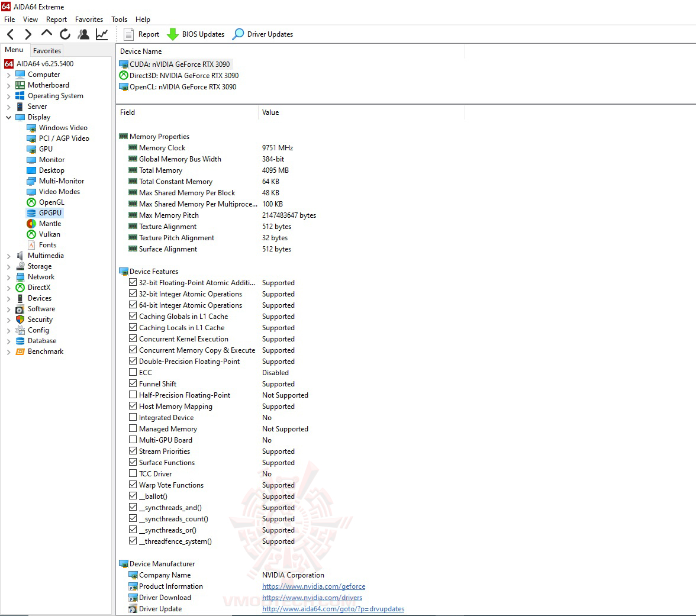Toggle the TCC Driver checkbox
Image resolution: width=696 pixels, height=616 pixels.
133,473
